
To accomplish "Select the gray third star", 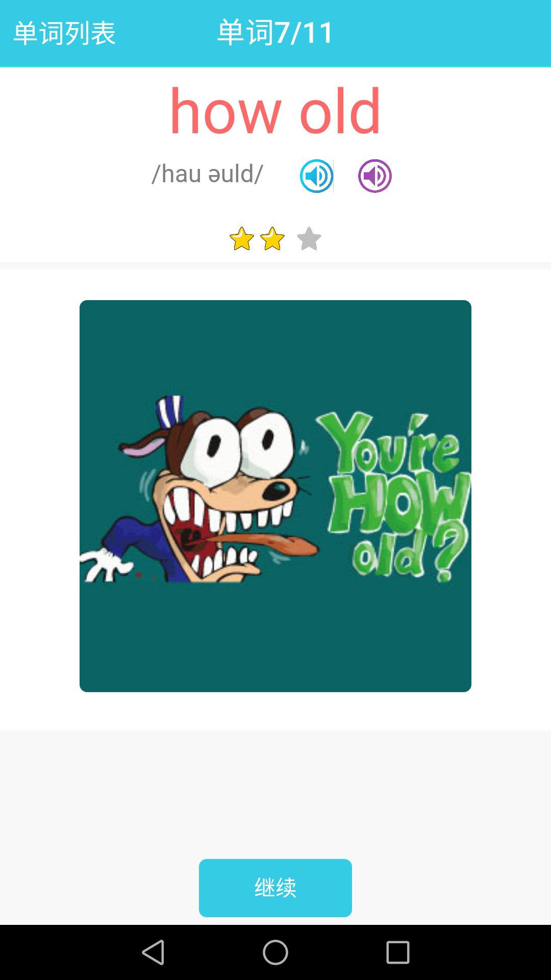I will coord(309,239).
